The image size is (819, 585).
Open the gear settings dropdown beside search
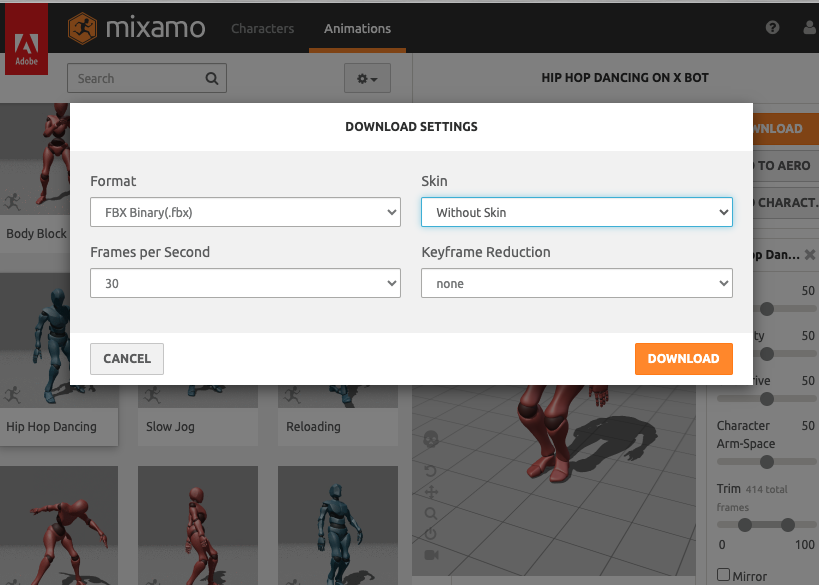coord(367,78)
